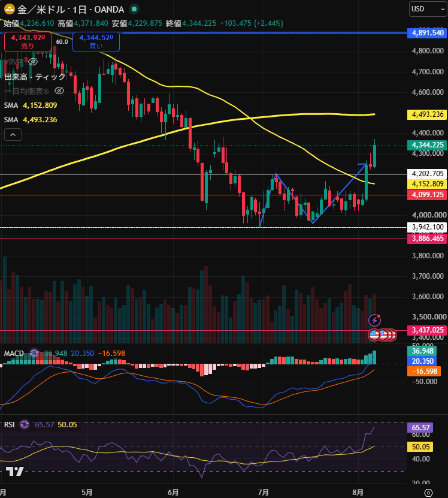This screenshot has height=498, width=448.
Task: Click the 始値 4,236.610 open value
Action: click(x=29, y=23)
